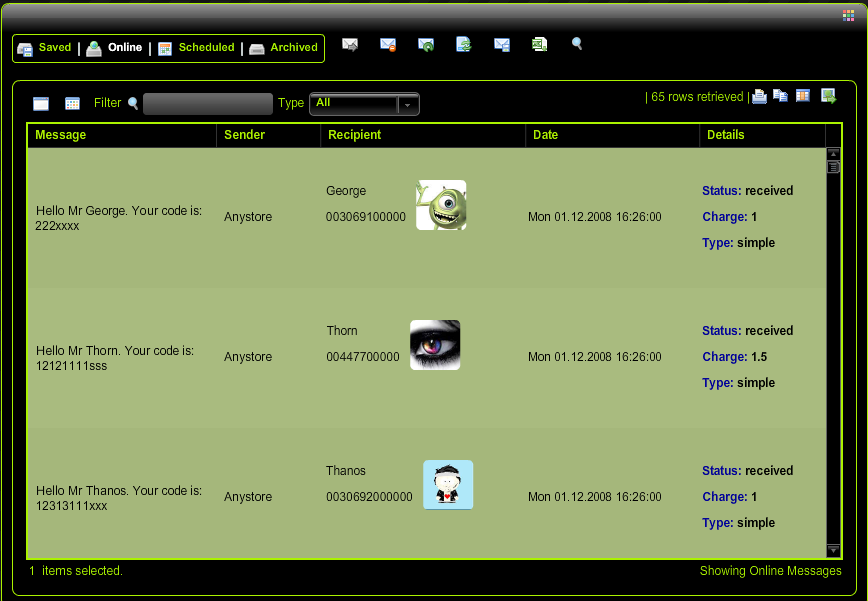868x601 pixels.
Task: Click the blank window view icon
Action: [41, 103]
